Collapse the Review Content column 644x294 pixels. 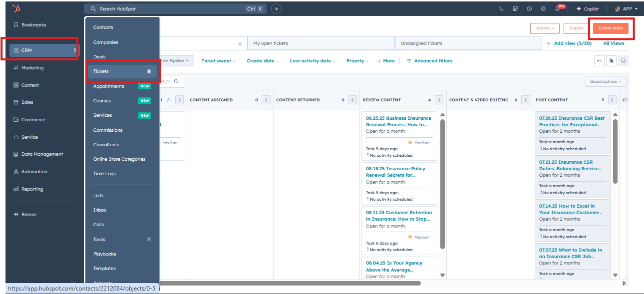click(x=439, y=100)
